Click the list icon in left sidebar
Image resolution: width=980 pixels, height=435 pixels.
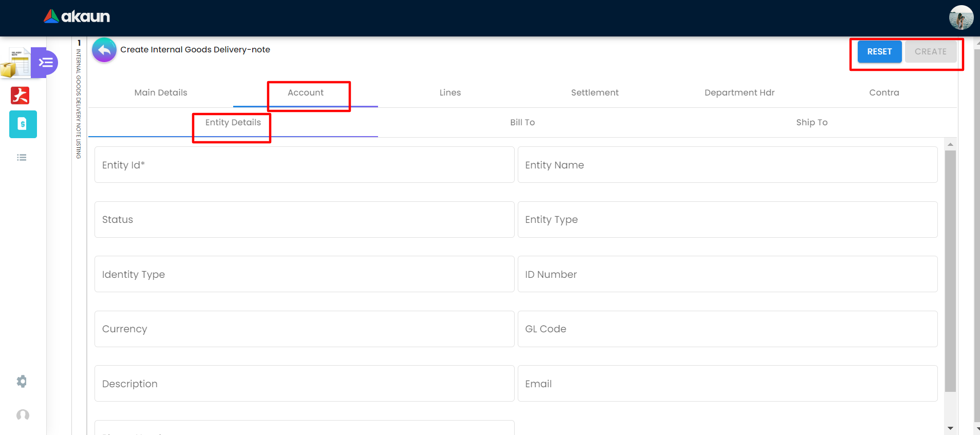22,158
